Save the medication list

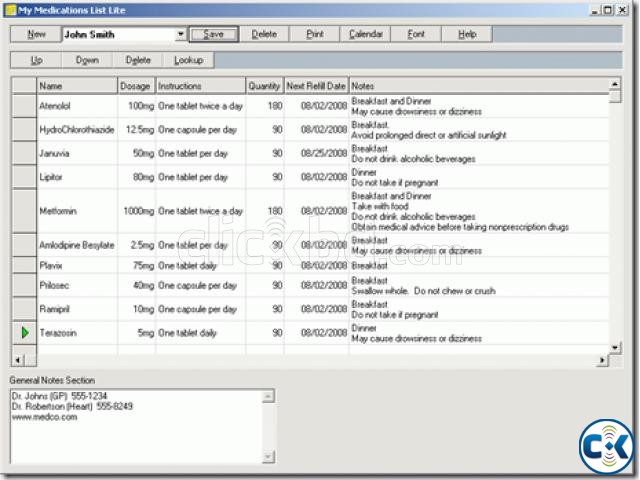click(x=214, y=34)
